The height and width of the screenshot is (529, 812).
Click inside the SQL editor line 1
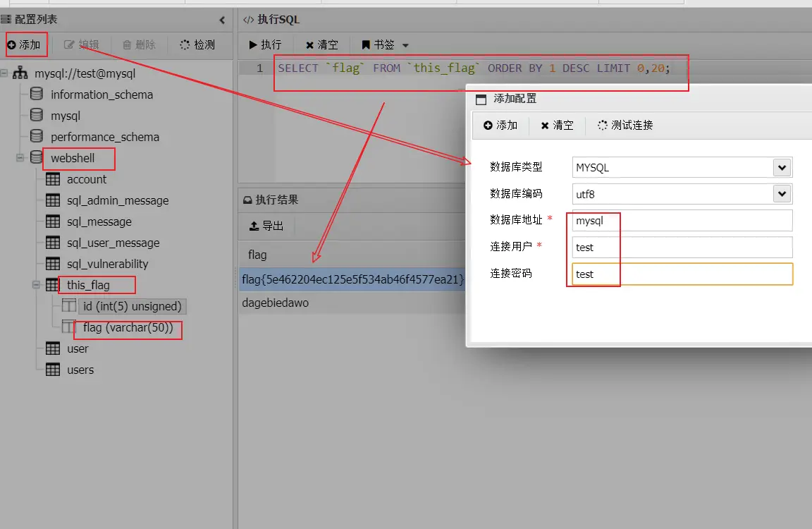pos(474,68)
